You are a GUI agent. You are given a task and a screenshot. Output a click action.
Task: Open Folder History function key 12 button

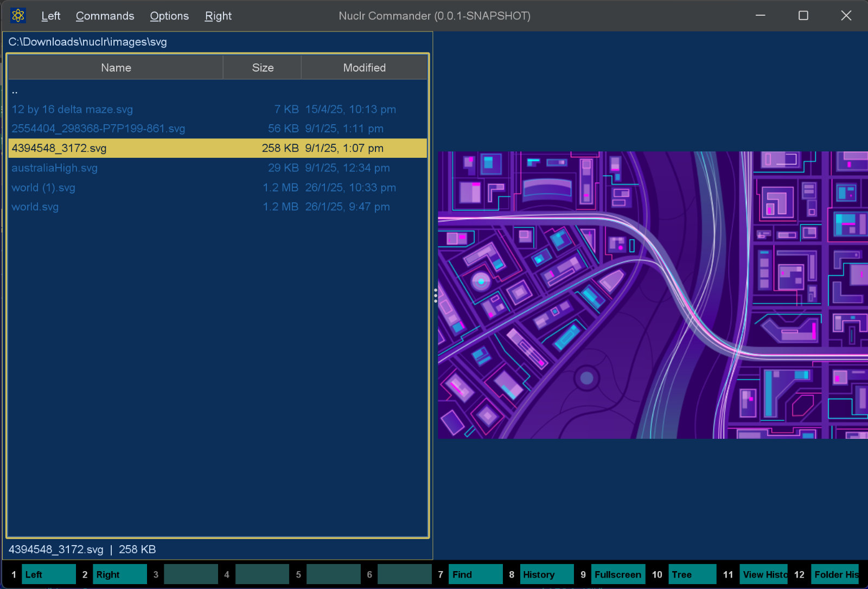click(835, 574)
